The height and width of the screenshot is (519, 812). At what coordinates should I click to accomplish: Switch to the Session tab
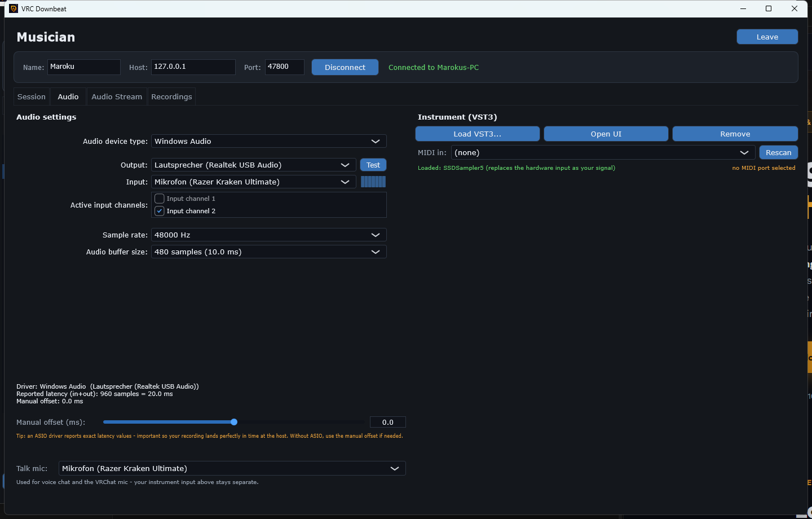pyautogui.click(x=32, y=96)
